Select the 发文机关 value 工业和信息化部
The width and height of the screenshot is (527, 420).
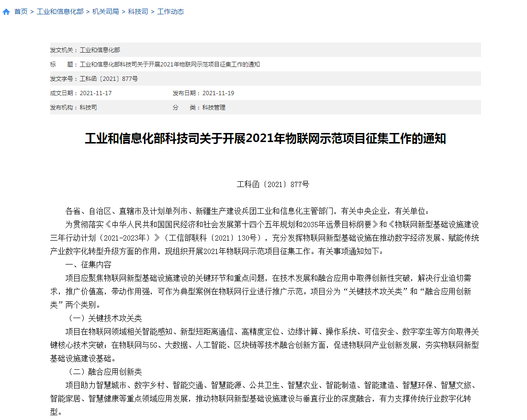(x=100, y=50)
